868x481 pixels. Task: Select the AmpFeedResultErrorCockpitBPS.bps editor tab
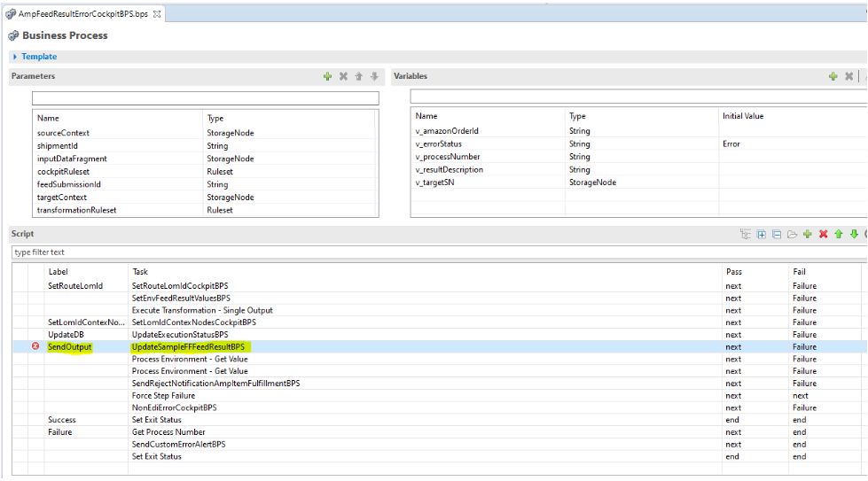pos(83,14)
